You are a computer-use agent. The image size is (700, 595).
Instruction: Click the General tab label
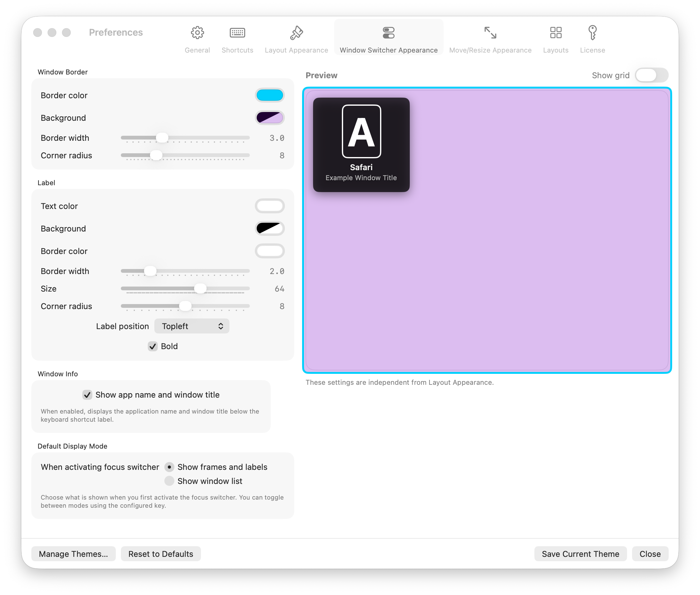pyautogui.click(x=197, y=50)
